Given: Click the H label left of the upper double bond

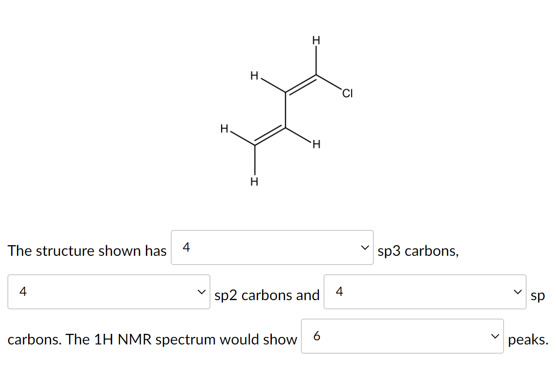Looking at the screenshot, I should [254, 75].
